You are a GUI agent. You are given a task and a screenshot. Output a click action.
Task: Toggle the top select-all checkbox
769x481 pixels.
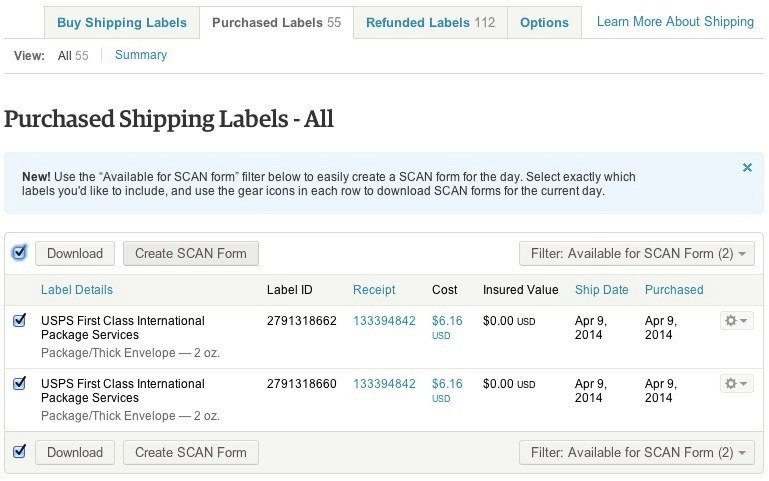pyautogui.click(x=19, y=253)
